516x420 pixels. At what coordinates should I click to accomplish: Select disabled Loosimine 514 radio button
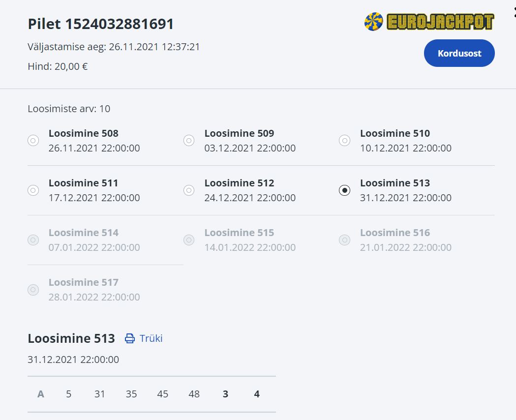click(x=33, y=240)
